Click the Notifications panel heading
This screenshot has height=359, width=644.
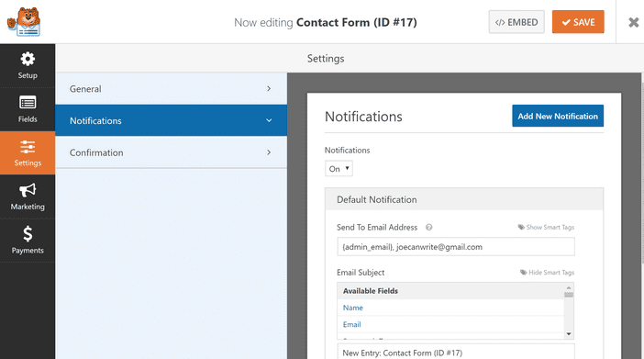(363, 117)
